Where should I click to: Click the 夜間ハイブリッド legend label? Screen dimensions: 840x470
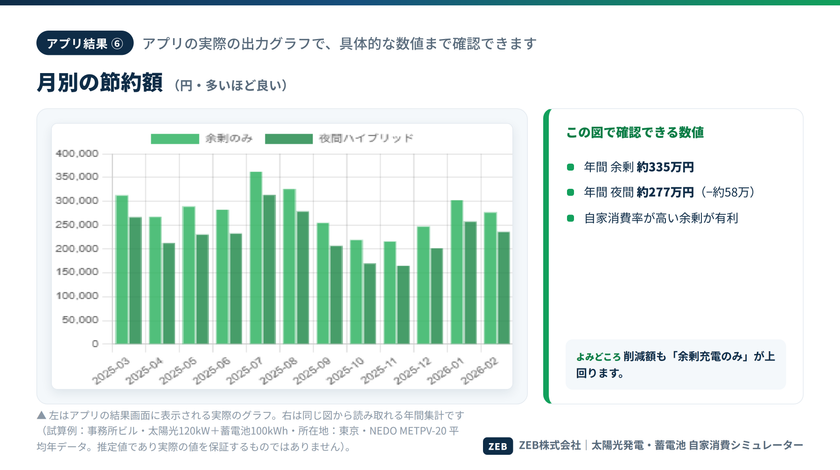point(366,139)
